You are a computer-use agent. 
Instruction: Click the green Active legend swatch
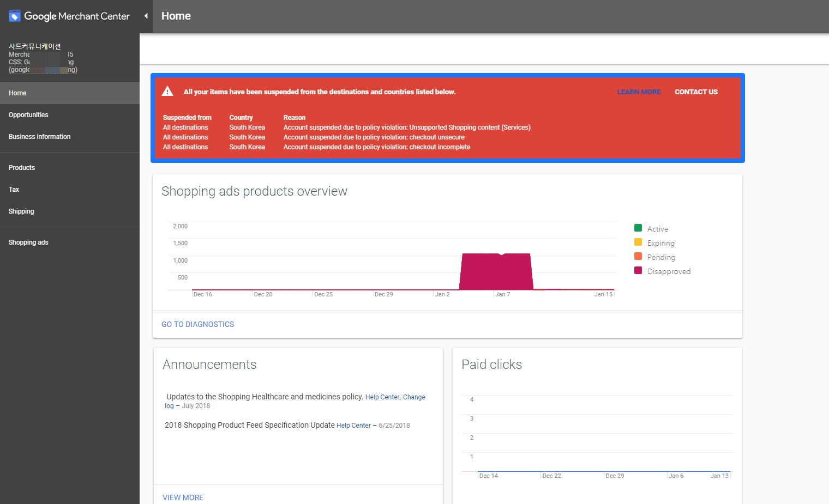638,228
